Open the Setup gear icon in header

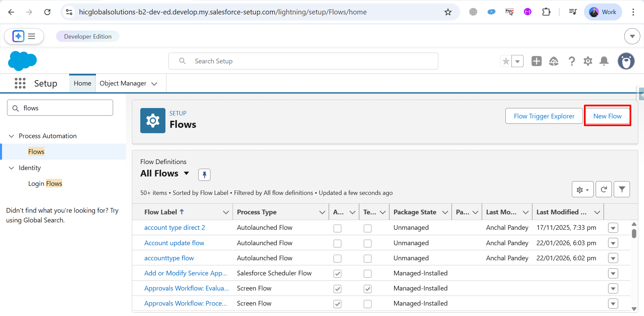(588, 61)
